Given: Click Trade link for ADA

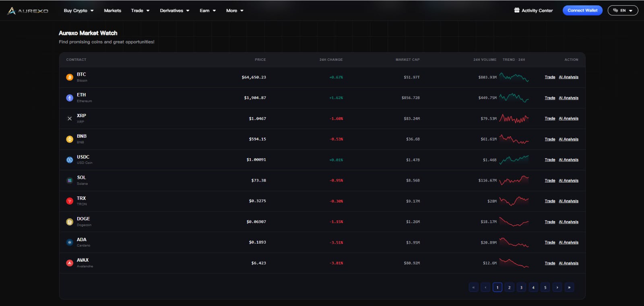Looking at the screenshot, I should [550, 242].
